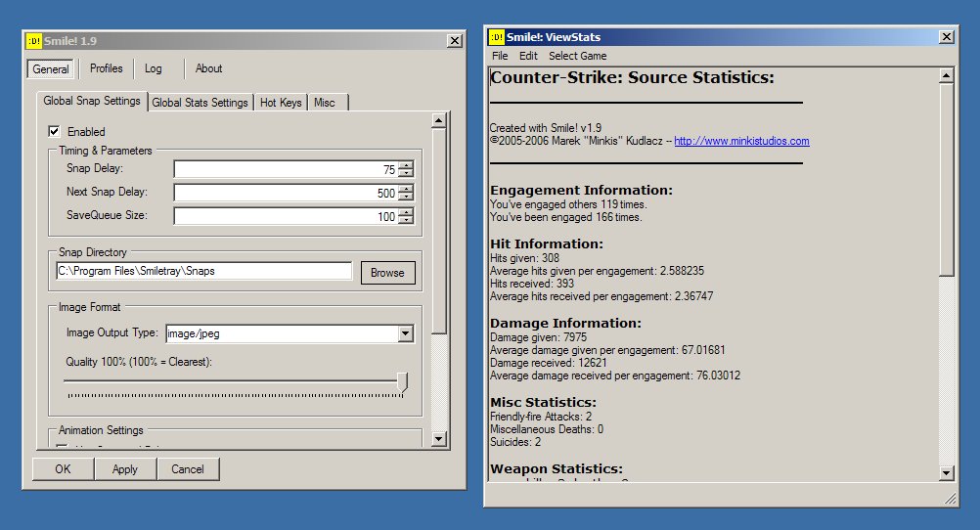980x530 pixels.
Task: Select Global Stats Settings tab
Action: tap(200, 103)
